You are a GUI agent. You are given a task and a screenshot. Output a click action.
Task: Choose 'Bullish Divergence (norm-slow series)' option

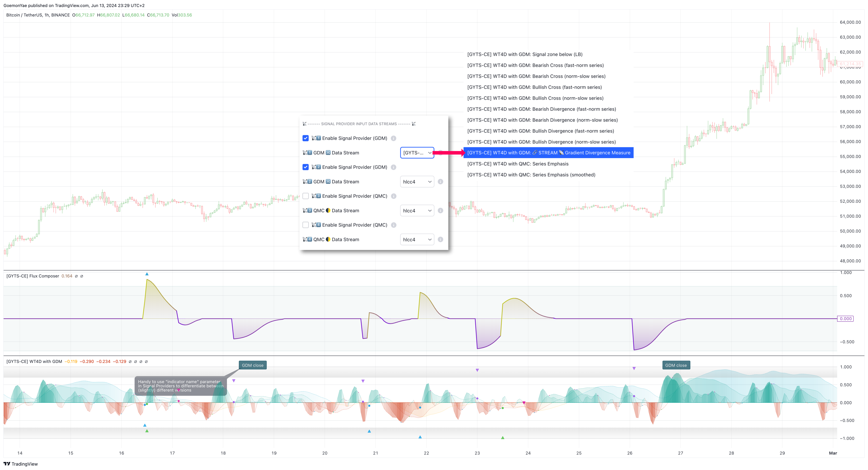click(549, 142)
